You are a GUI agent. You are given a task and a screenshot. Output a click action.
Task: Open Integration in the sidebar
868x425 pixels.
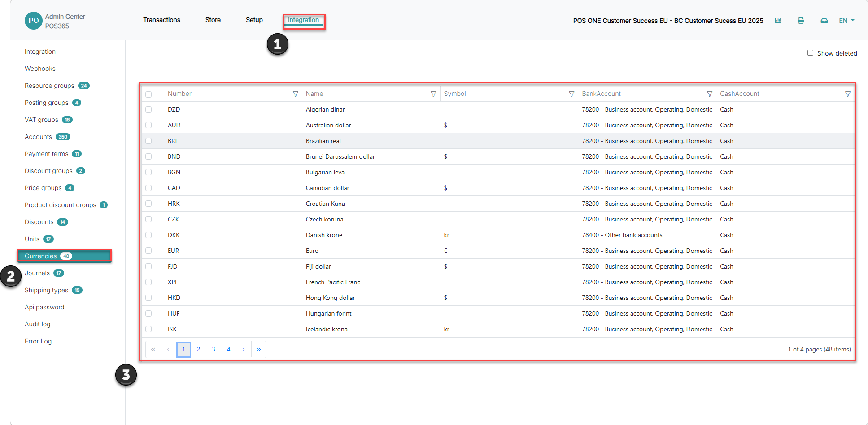(x=40, y=52)
